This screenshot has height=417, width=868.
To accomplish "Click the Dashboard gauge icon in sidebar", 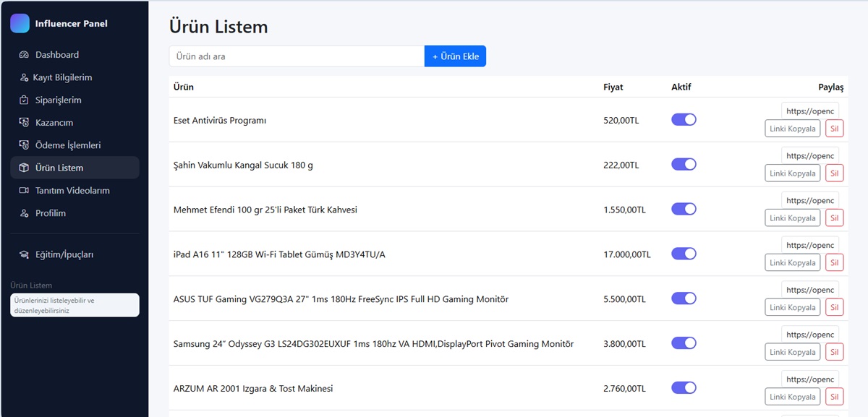I will click(x=24, y=55).
